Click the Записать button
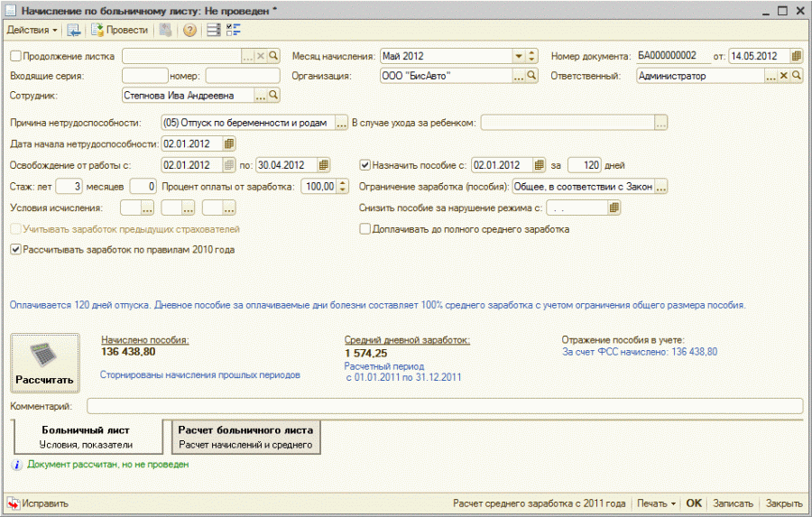Image resolution: width=812 pixels, height=517 pixels. [733, 503]
